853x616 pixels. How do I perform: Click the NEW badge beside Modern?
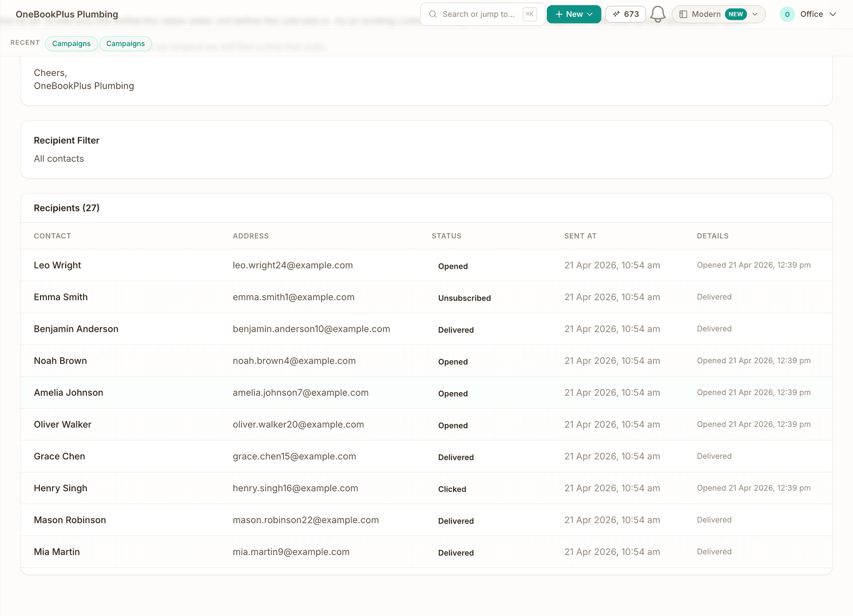[x=736, y=14]
